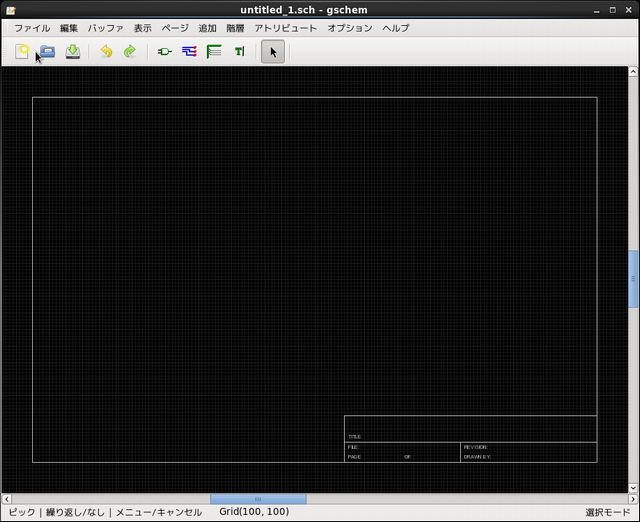Toggle the Select mode arrow tool
This screenshot has width=640, height=522.
[x=273, y=52]
